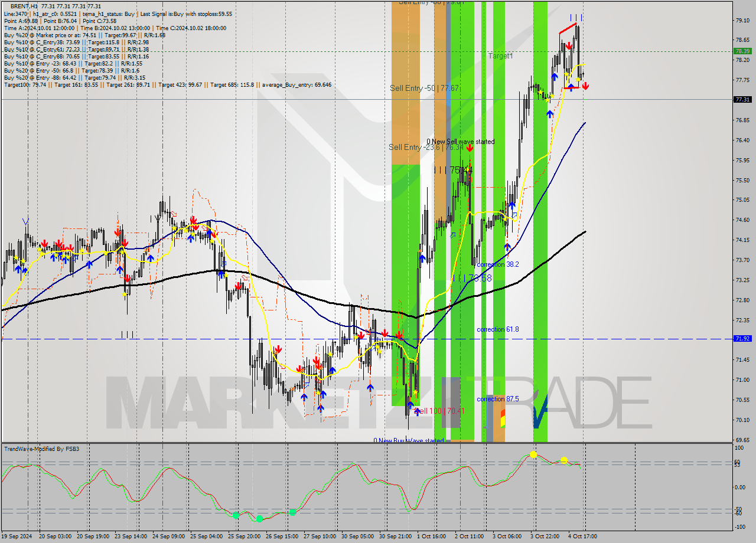
Task: Click the 'I I I 75.44' level label
Action: pyautogui.click(x=453, y=170)
